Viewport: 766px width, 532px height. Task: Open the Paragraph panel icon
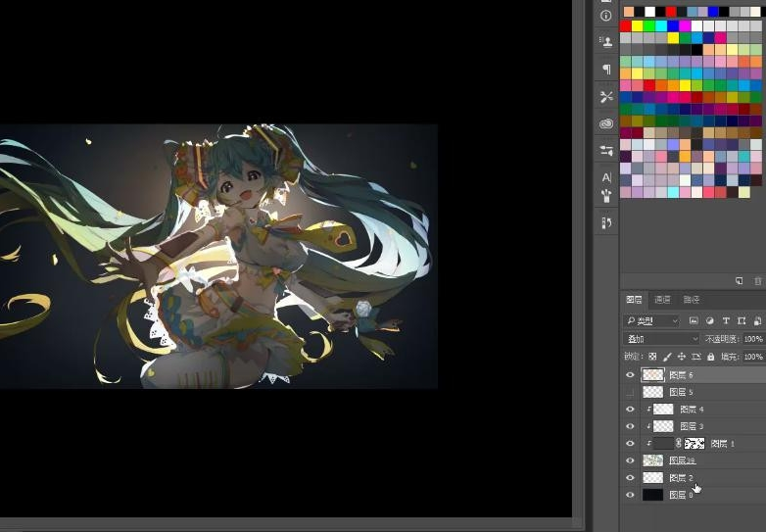[606, 70]
